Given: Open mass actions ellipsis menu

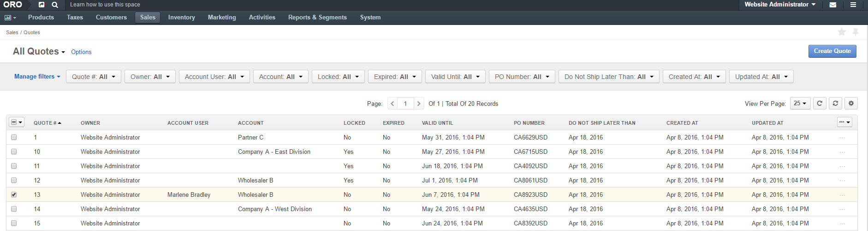Looking at the screenshot, I should point(844,122).
